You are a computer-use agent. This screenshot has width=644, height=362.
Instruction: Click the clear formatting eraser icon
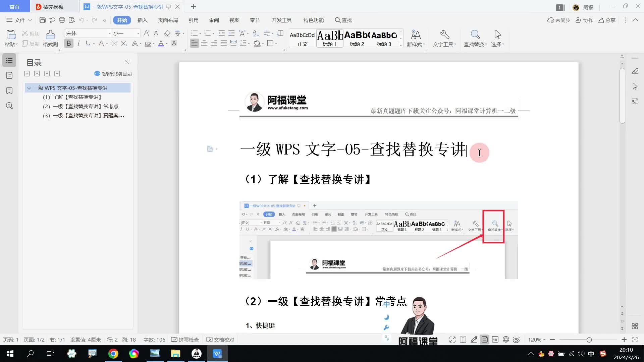(167, 34)
